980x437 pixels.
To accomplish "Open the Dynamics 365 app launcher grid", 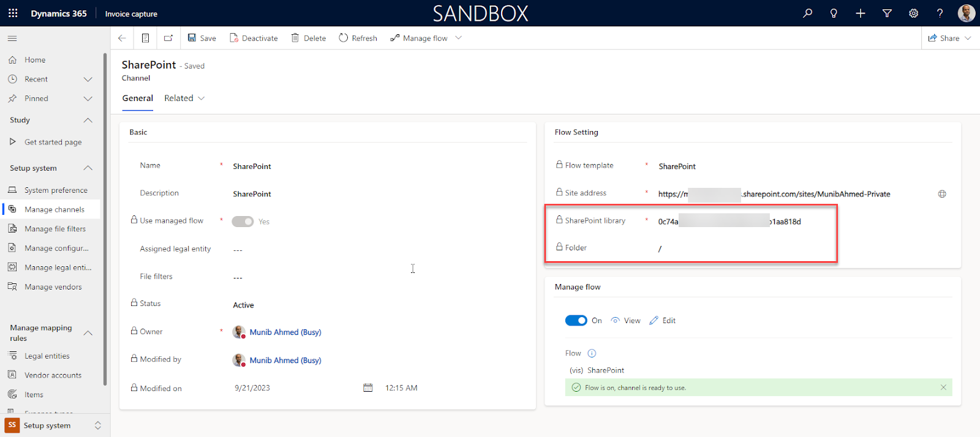I will 13,13.
